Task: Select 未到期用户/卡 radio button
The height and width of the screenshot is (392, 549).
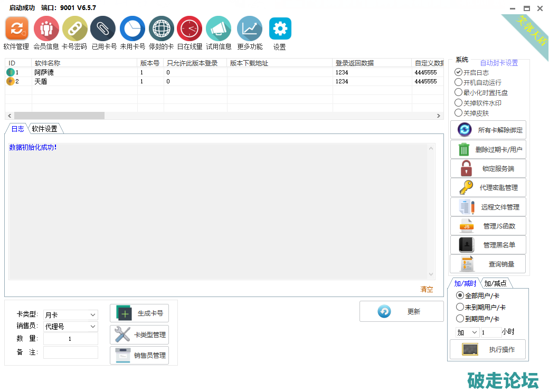Action: tap(460, 307)
